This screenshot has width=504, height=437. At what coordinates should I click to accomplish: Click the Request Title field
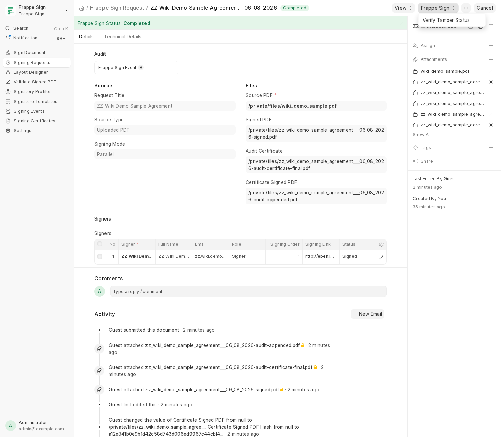(165, 106)
